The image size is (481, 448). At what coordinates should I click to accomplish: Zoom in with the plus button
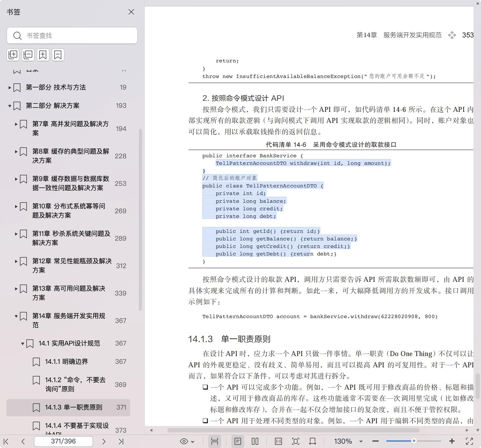[x=452, y=441]
